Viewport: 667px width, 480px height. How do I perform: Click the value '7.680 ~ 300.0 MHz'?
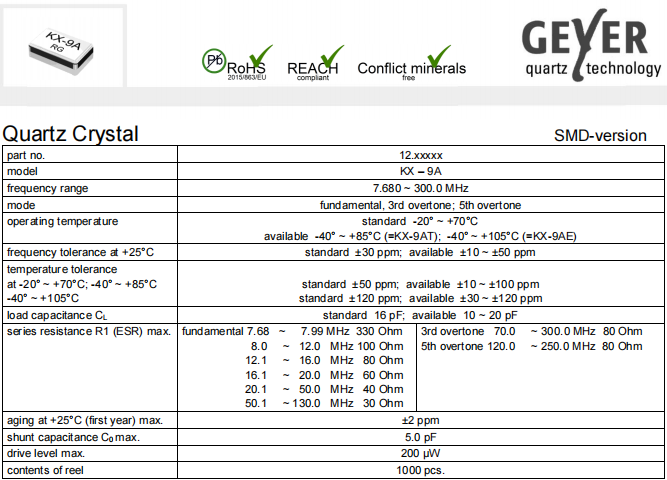421,188
